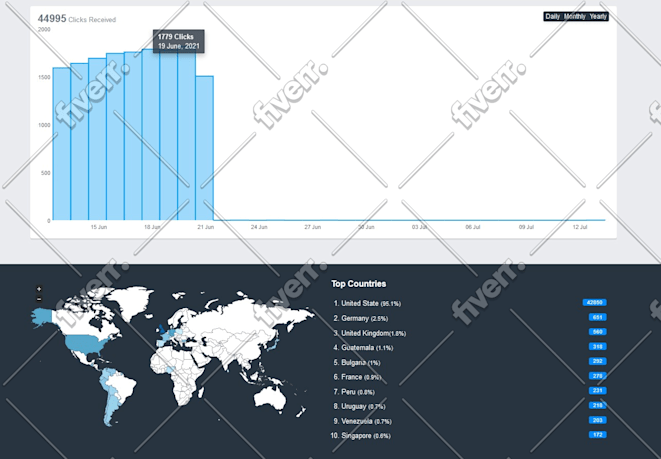Click the 292 clicks badge
Viewport: 661px width, 459px height.
coord(598,362)
